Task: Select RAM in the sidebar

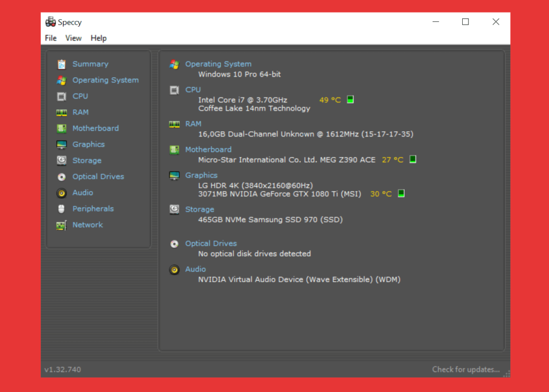Action: [80, 112]
